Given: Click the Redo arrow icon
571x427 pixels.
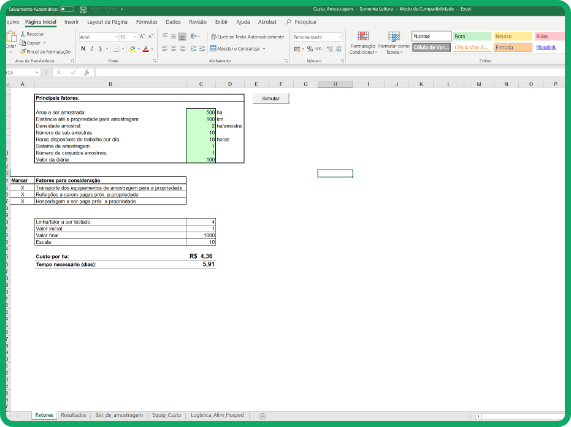Looking at the screenshot, I should [x=109, y=9].
